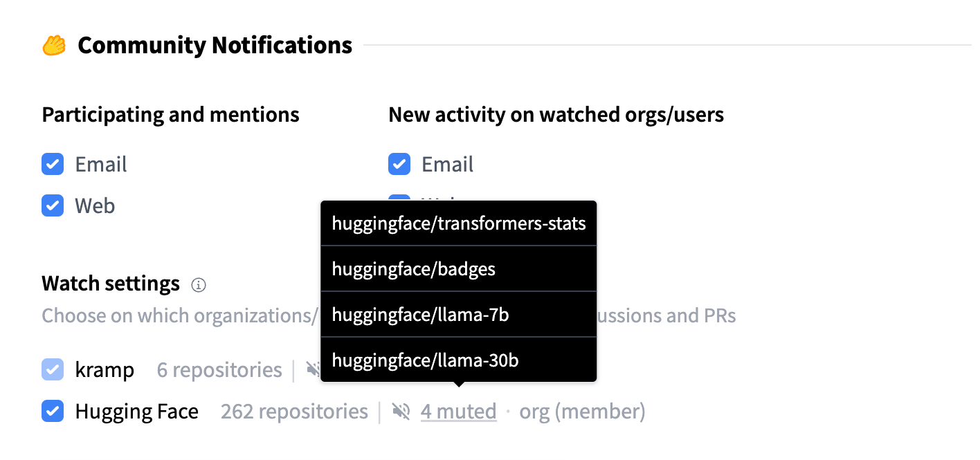Open the "4 muted" link
Screen dimensions: 980x460
coord(458,412)
